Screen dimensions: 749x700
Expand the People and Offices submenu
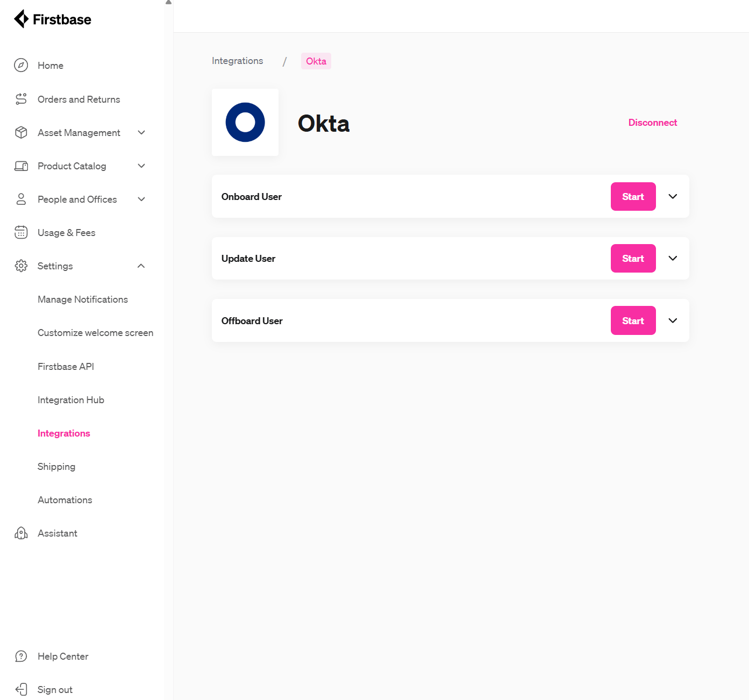pyautogui.click(x=141, y=199)
